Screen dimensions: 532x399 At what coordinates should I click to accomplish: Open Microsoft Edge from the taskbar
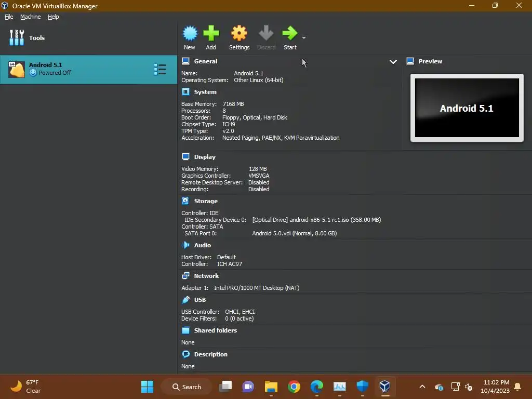[316, 387]
